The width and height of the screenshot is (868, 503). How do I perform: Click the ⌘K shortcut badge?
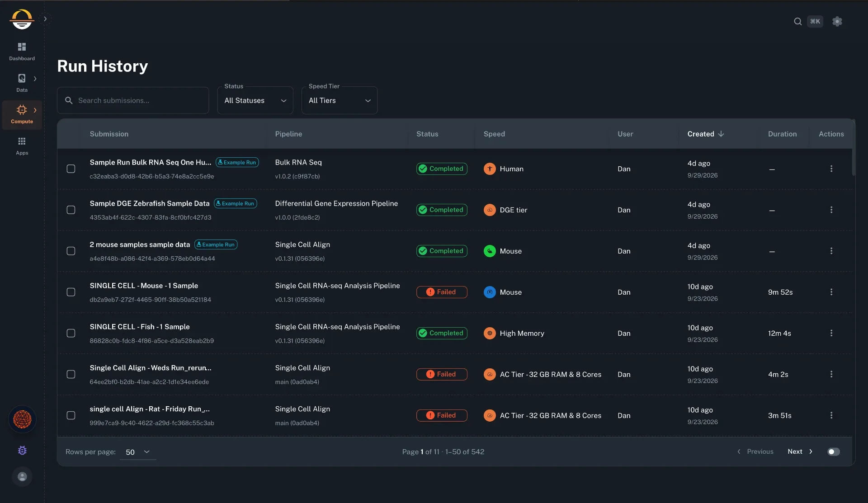click(x=815, y=21)
